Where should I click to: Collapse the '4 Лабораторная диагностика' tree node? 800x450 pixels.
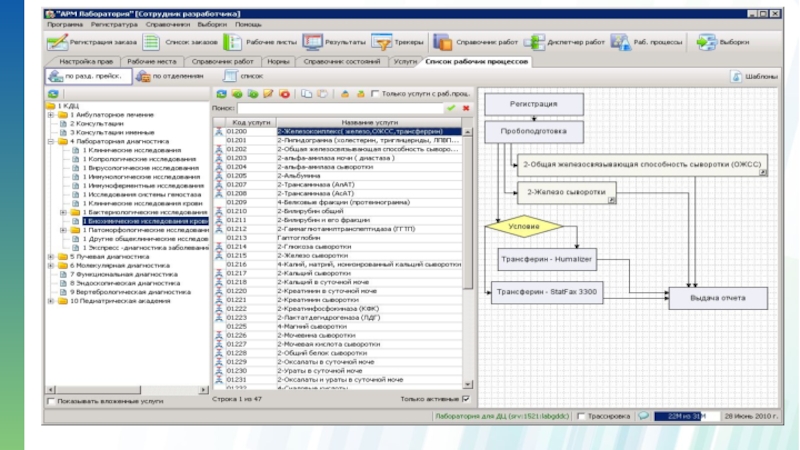click(x=51, y=141)
